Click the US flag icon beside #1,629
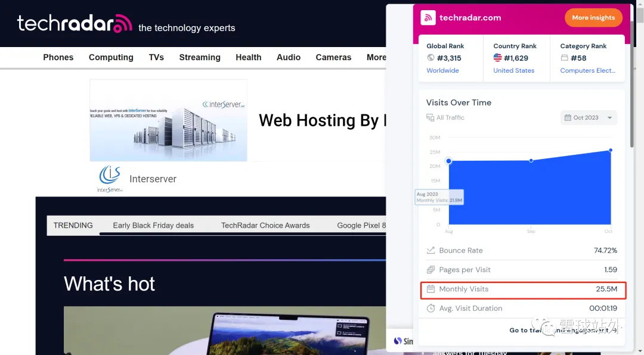This screenshot has height=355, width=644. pos(497,57)
